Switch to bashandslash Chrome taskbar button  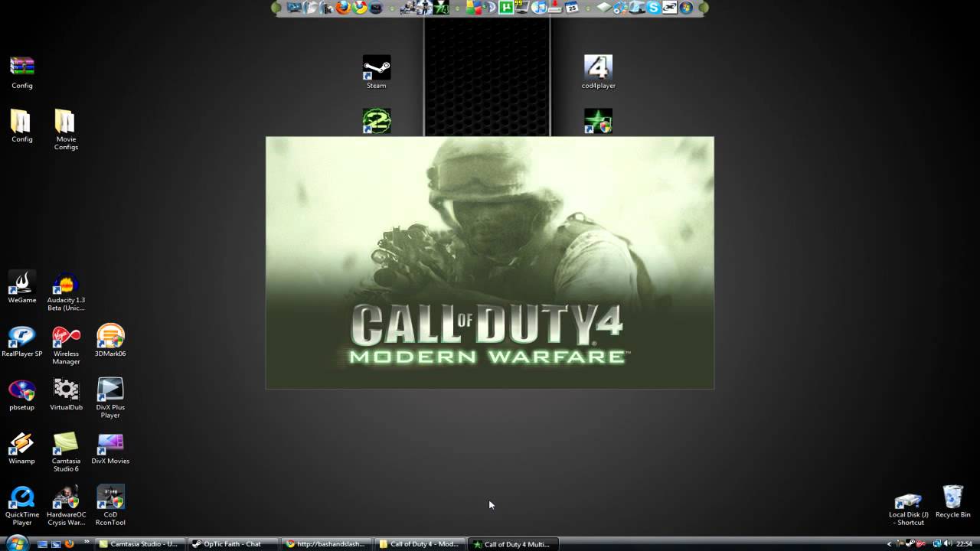(x=327, y=544)
